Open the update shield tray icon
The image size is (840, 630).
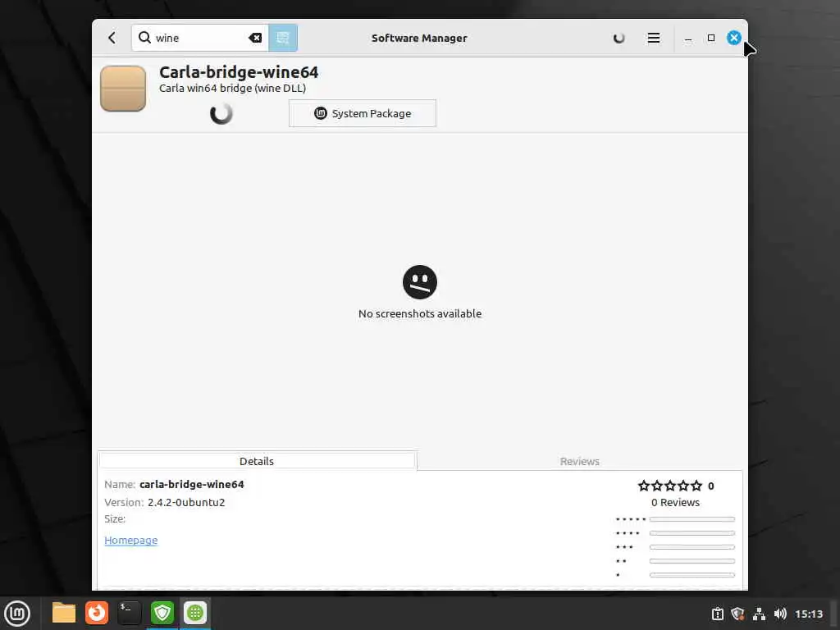738,614
